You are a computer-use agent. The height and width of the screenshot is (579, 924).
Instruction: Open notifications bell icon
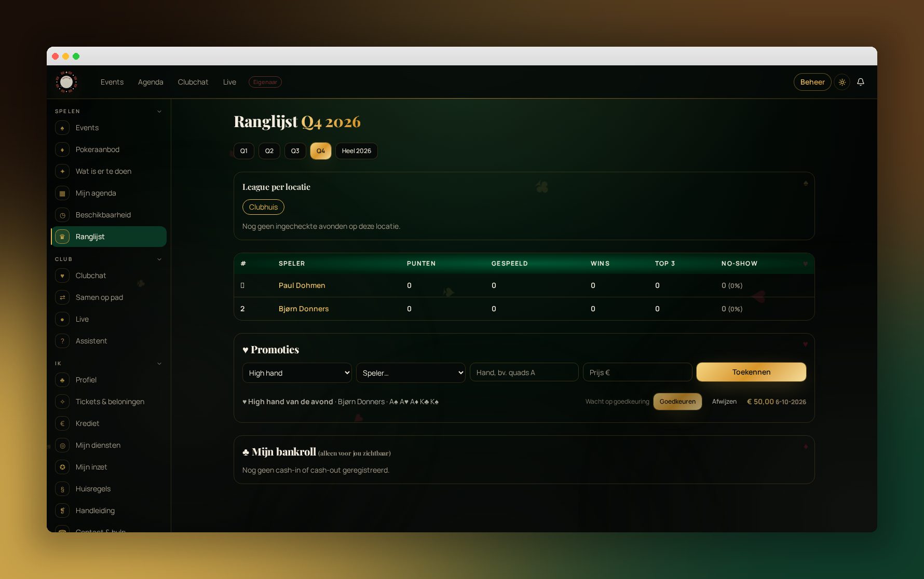860,82
